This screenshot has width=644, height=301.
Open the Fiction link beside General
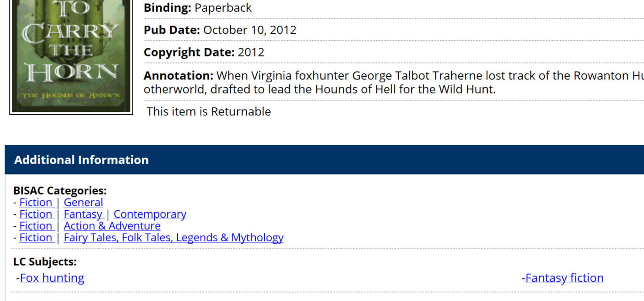(36, 203)
